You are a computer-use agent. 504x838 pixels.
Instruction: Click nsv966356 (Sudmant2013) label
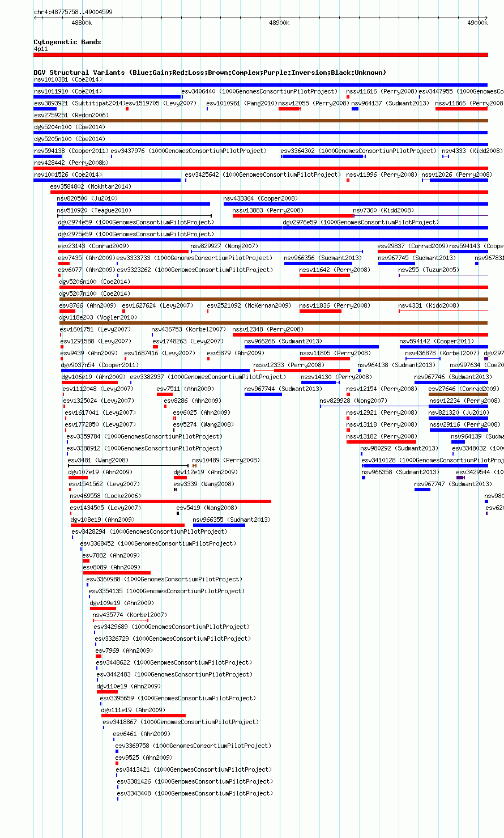(x=323, y=258)
